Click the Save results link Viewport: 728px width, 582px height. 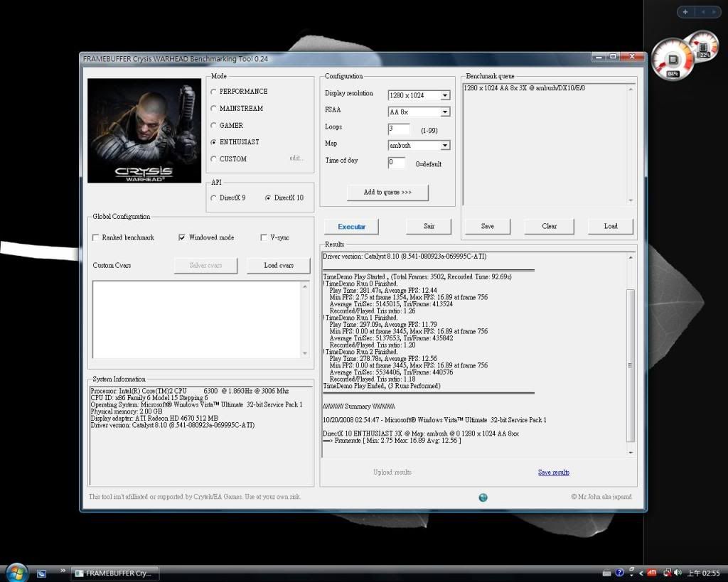(x=553, y=473)
